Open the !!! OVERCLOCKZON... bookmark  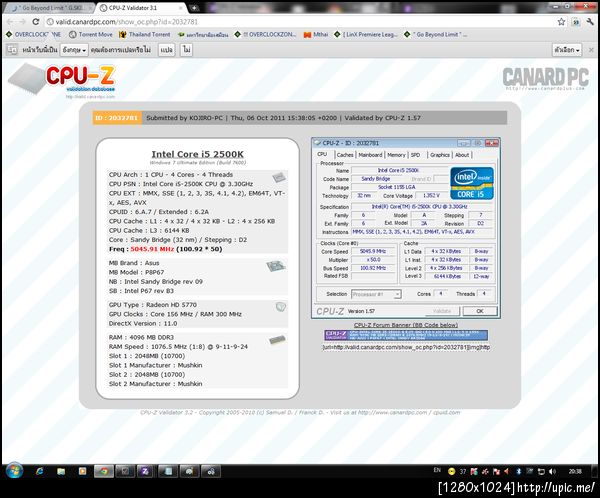266,34
